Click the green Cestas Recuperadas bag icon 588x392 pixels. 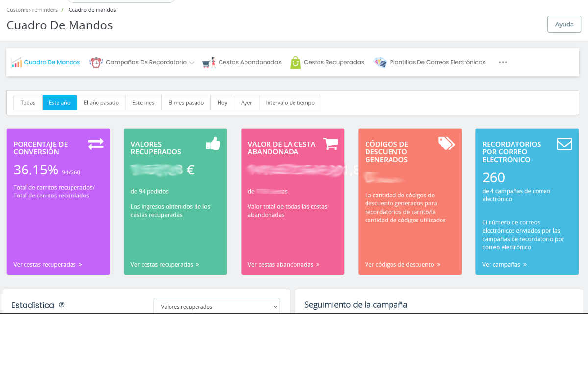(295, 63)
